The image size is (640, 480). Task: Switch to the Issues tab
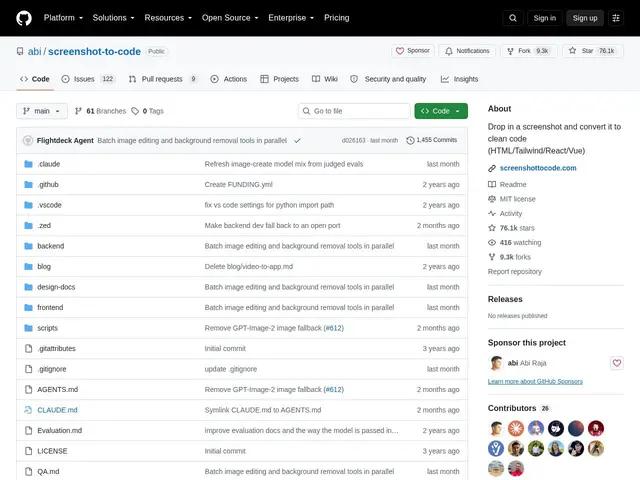click(x=88, y=79)
